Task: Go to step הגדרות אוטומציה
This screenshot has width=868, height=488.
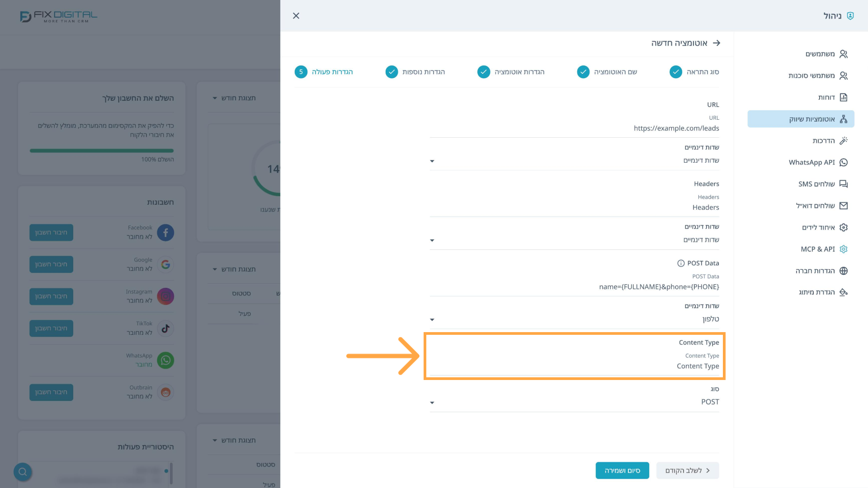Action: pos(511,72)
